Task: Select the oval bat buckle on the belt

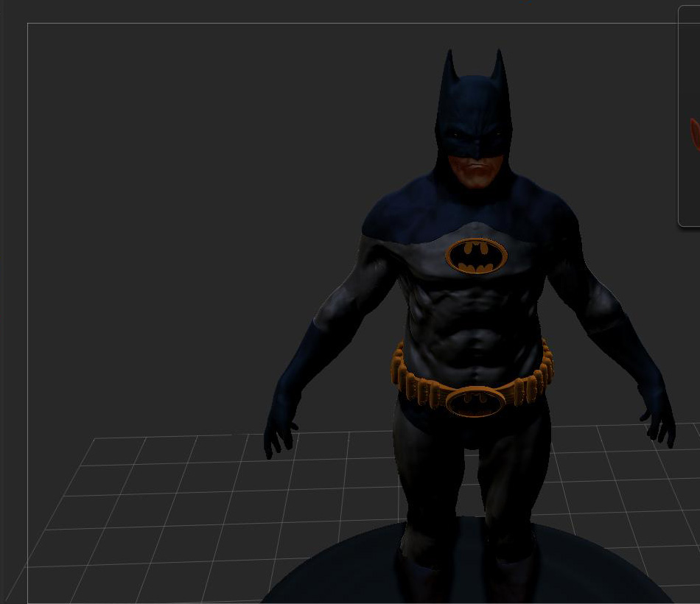Action: (x=475, y=401)
